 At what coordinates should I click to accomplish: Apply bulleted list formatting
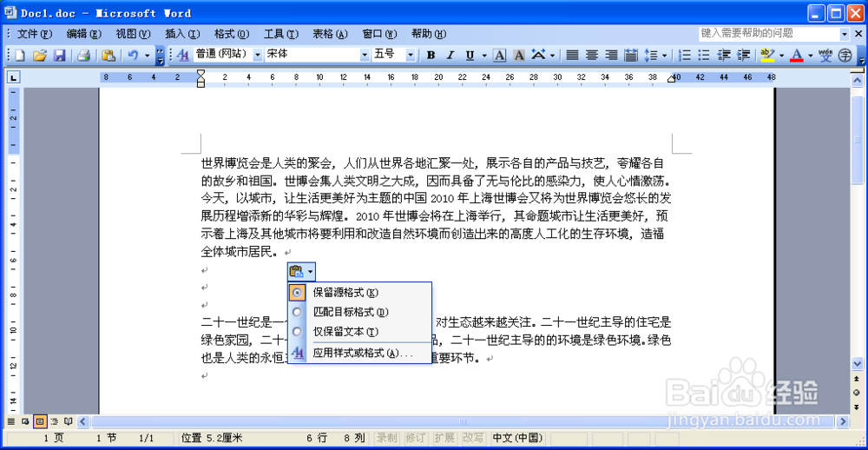(x=704, y=55)
